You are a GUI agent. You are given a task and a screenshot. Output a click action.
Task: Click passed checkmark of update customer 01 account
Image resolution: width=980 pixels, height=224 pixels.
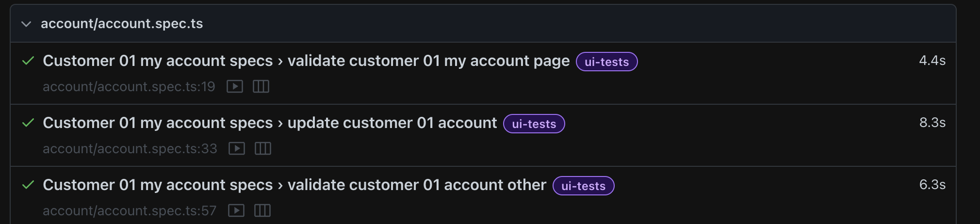(28, 123)
